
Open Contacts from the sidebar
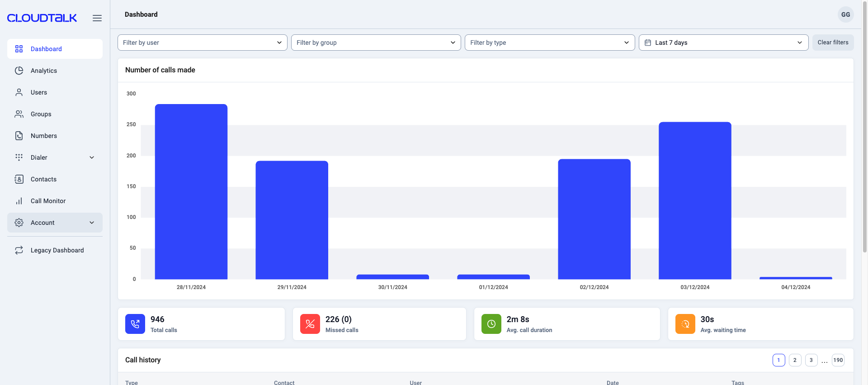coord(55,179)
